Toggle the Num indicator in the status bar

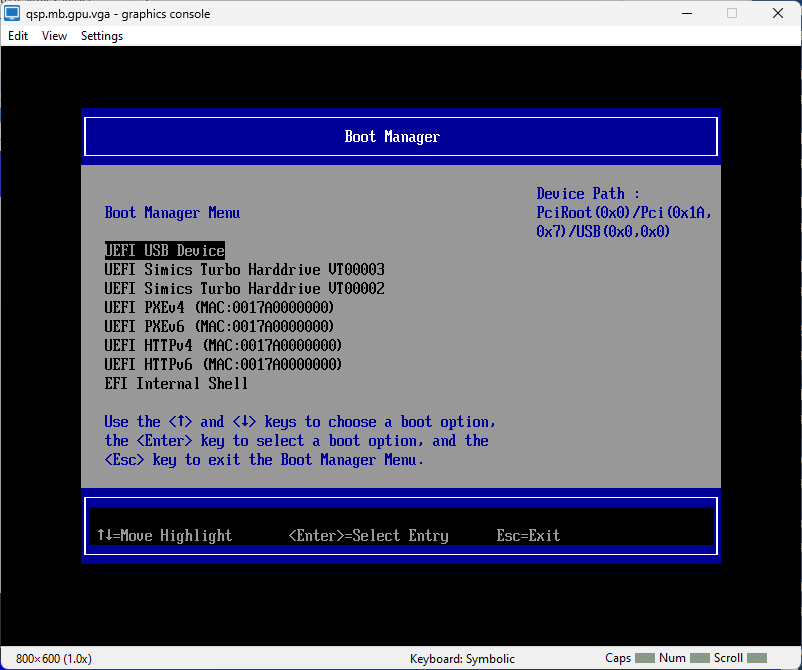click(687, 658)
